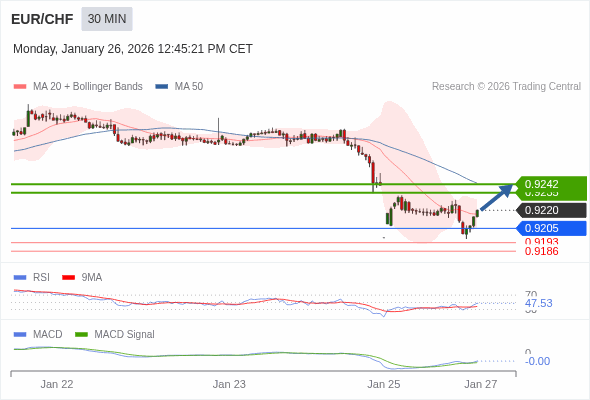Click the 0.9242 green resistance price tag
This screenshot has height=400, width=590.
(551, 184)
